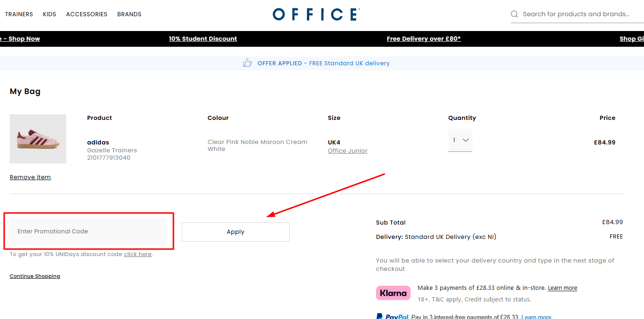
Task: Open the KIDS menu
Action: [x=49, y=14]
